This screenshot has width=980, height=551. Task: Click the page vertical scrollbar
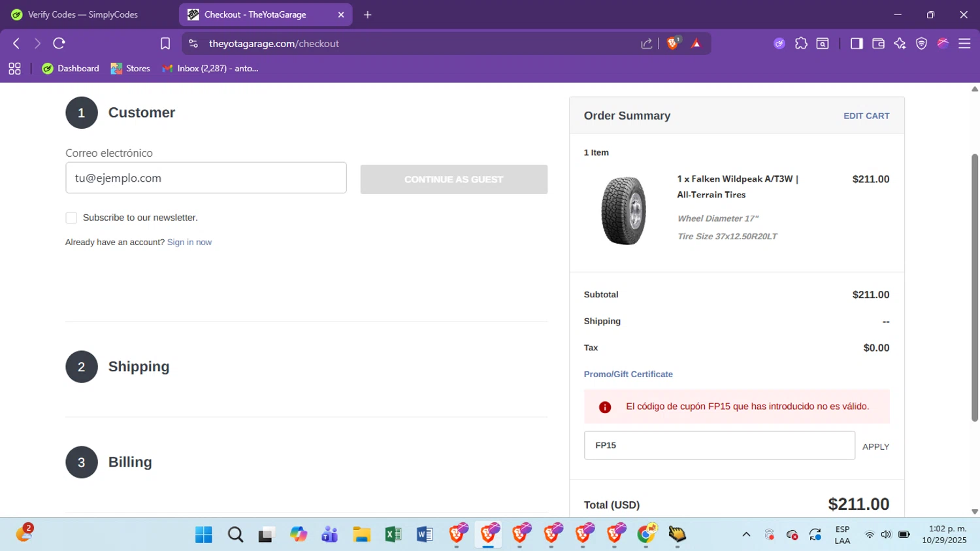tap(975, 288)
